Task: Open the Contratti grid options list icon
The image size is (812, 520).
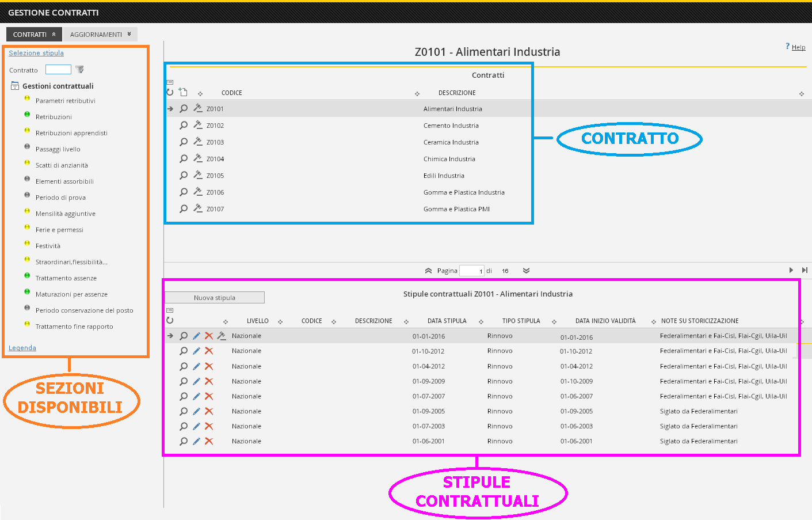Action: pos(170,82)
